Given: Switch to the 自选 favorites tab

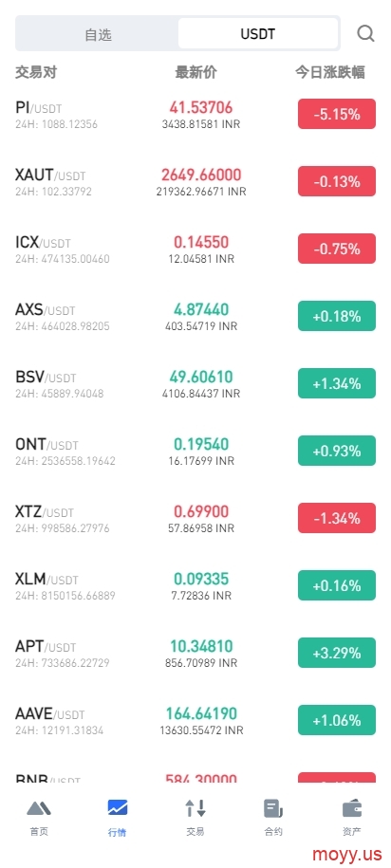Looking at the screenshot, I should 98,34.
